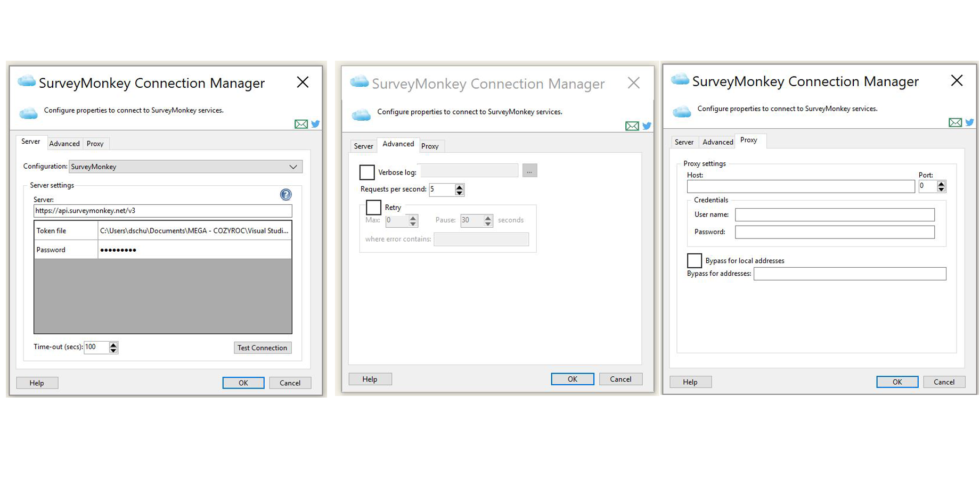Increase the Retry Max value
Image resolution: width=980 pixels, height=479 pixels.
tap(413, 218)
